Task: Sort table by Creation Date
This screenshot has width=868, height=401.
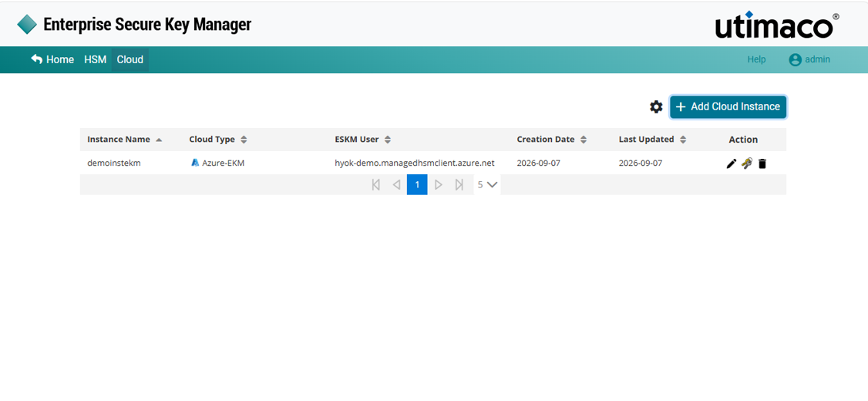Action: pos(583,140)
